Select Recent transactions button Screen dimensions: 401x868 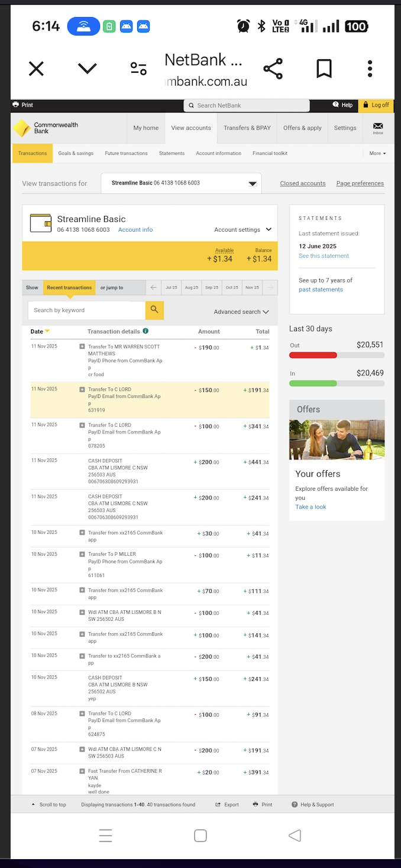click(x=69, y=287)
